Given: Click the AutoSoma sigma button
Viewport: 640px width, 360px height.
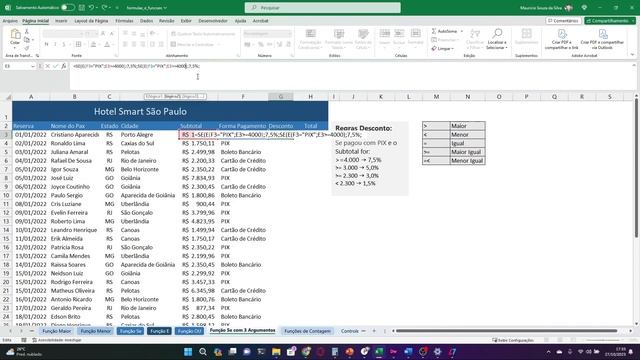Looking at the screenshot, I should pyautogui.click(x=444, y=31).
